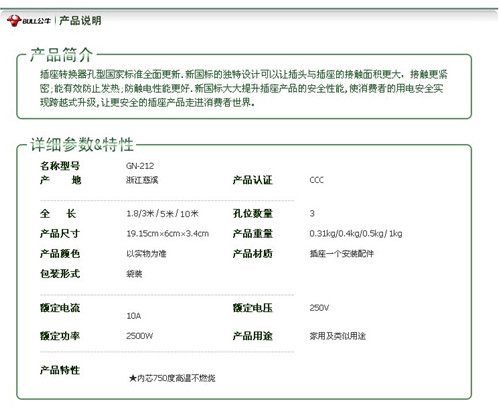The height and width of the screenshot is (419, 500).
Task: Click the 名称型号 label
Action: [60, 166]
